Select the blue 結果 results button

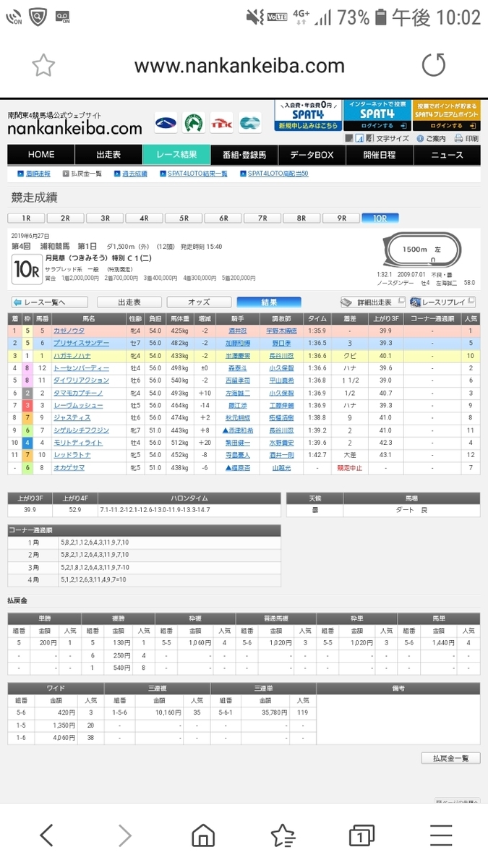pos(269,302)
